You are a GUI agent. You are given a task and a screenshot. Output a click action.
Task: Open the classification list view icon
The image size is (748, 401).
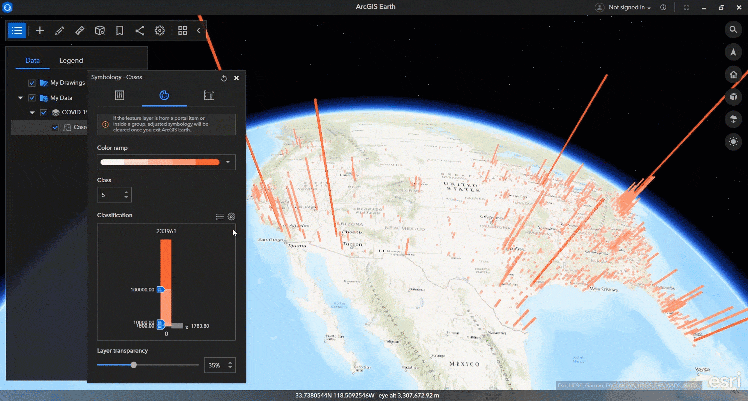(219, 216)
